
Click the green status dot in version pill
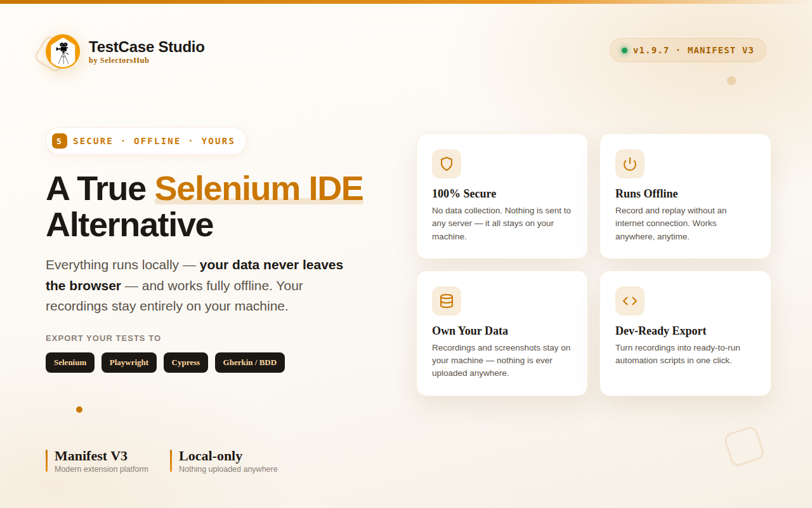624,50
